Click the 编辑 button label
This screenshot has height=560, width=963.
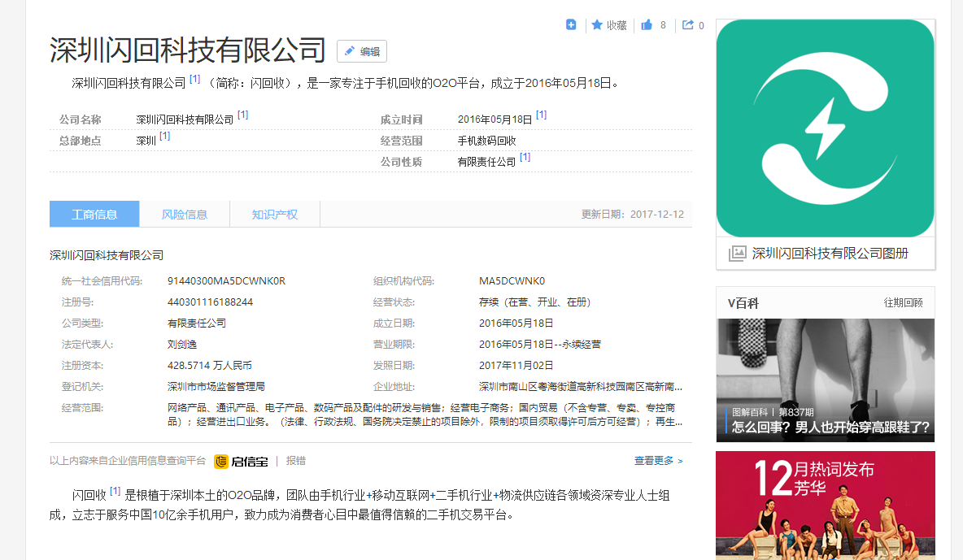pos(370,51)
